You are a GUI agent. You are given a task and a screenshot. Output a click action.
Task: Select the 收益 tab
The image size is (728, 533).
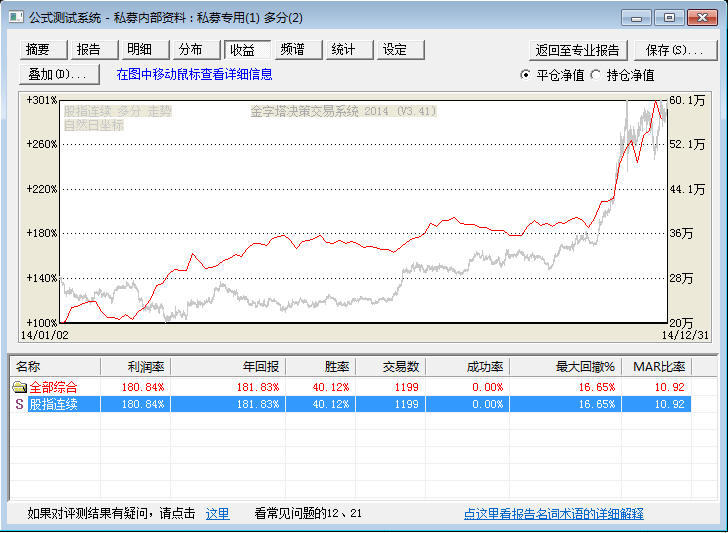pyautogui.click(x=247, y=50)
